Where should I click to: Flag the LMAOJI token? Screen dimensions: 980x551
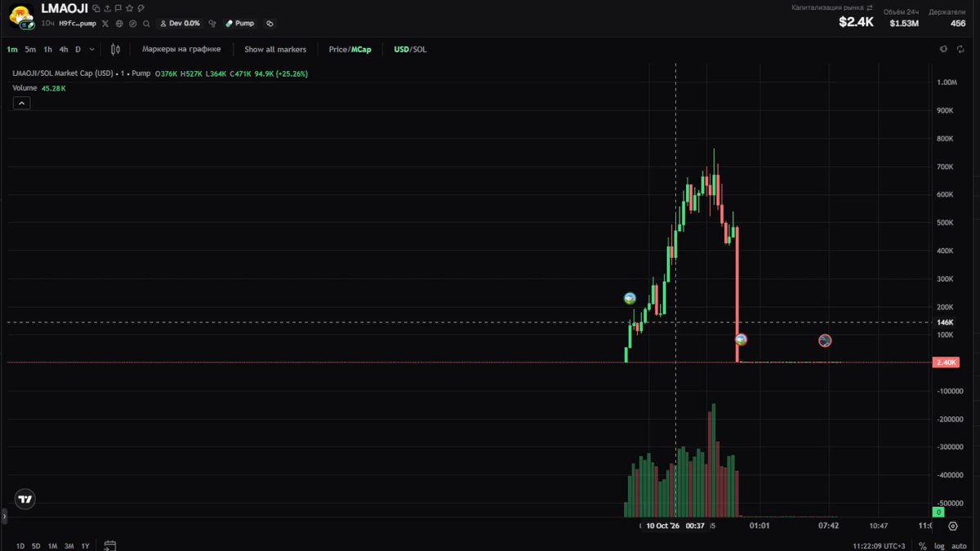(118, 8)
